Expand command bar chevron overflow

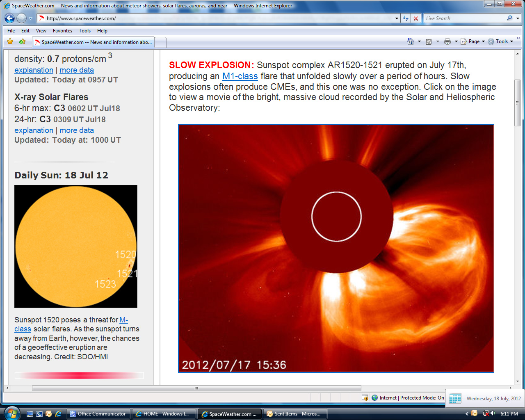pyautogui.click(x=518, y=38)
